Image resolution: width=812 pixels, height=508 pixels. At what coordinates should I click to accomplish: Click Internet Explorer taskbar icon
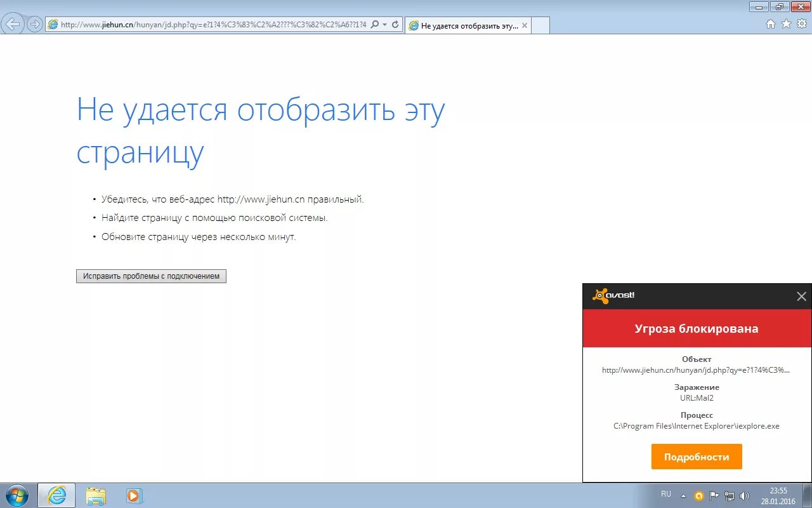(x=56, y=495)
